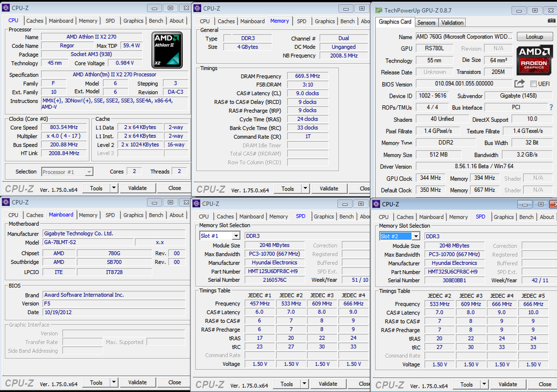Click the Southbridge value SB700
The height and width of the screenshot is (392, 557).
point(114,262)
